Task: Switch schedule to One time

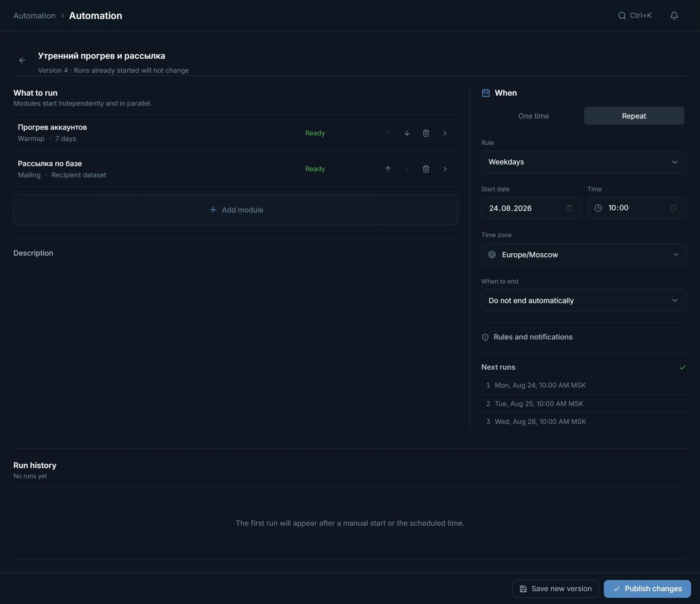Action: click(533, 116)
